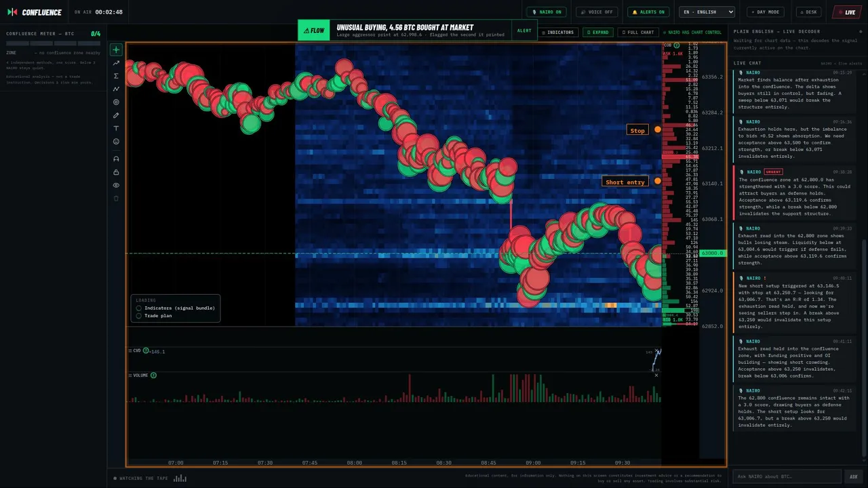Select the zigzag path drawing tool
Screen dimensions: 868x488
pos(116,89)
